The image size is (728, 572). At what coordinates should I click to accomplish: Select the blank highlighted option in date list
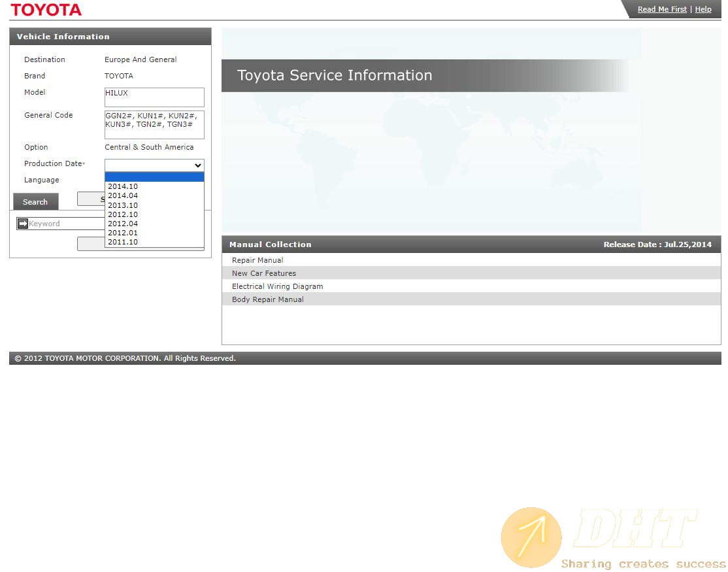(154, 177)
